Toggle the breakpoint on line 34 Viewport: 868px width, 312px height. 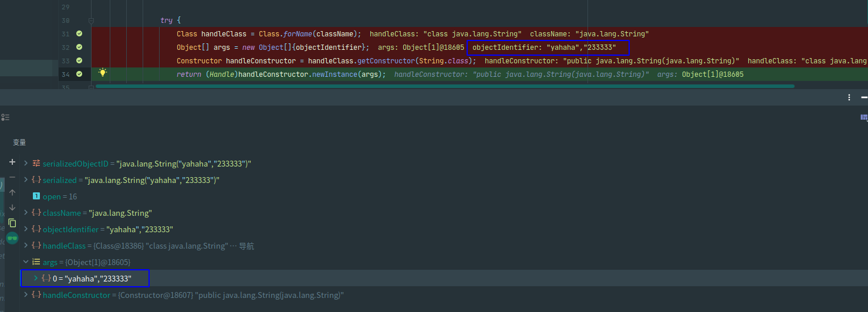point(79,74)
